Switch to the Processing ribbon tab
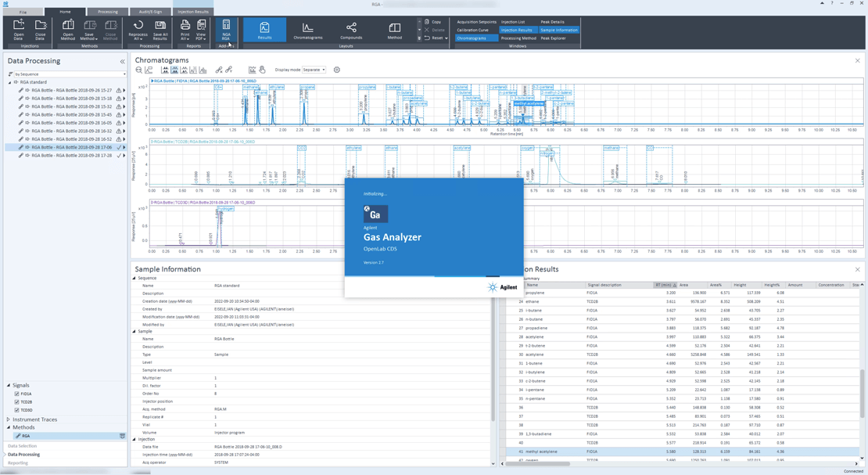 (x=108, y=12)
